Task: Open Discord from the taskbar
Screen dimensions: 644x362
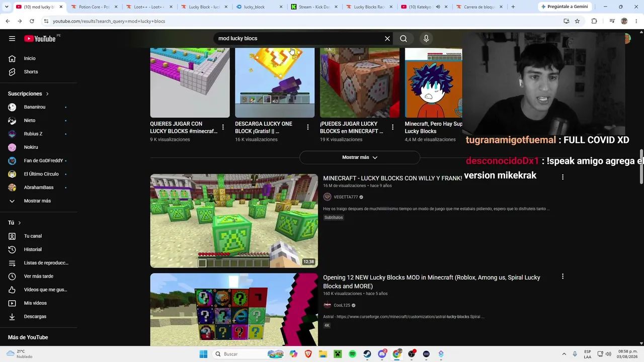Action: click(x=382, y=354)
